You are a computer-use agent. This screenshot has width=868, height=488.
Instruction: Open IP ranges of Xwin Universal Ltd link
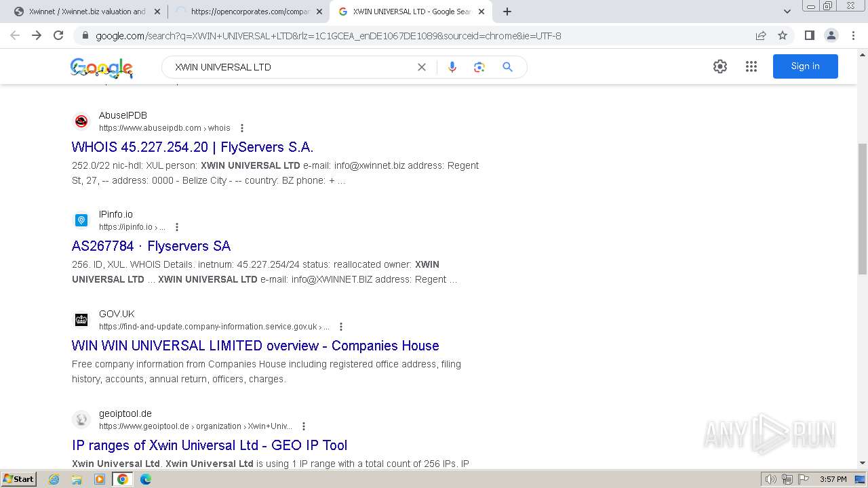[x=210, y=445]
